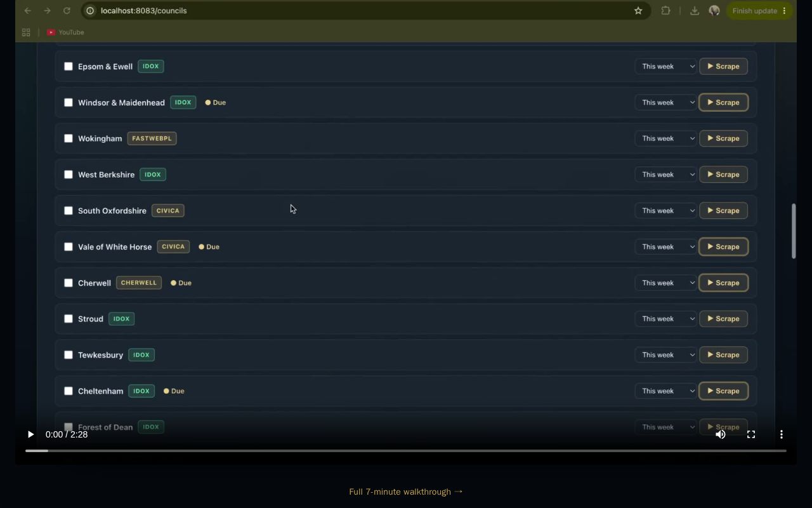Change the period dropdown for Stroud
The height and width of the screenshot is (508, 812).
click(x=665, y=319)
